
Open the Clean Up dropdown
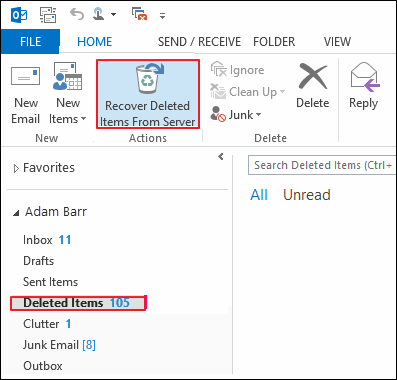click(247, 92)
